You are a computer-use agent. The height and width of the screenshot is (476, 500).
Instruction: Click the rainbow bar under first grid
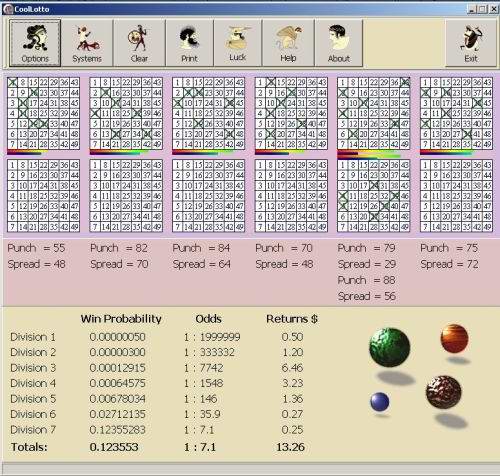[x=27, y=152]
